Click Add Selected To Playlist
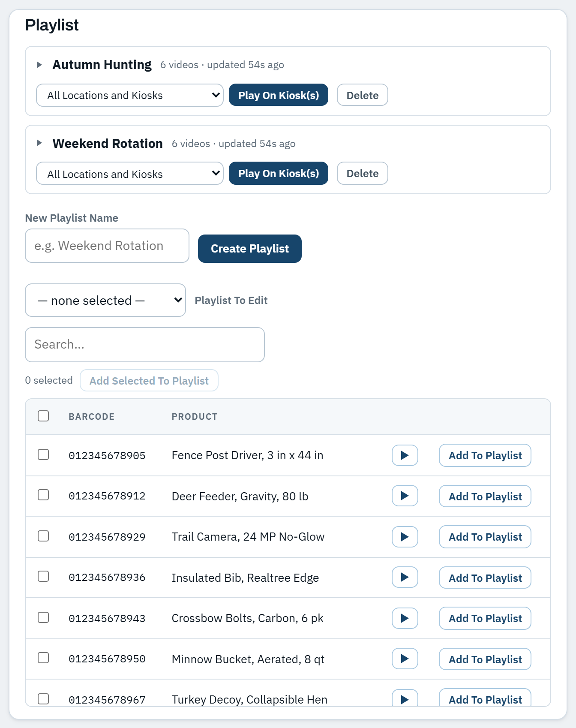Viewport: 576px width, 728px height. click(149, 380)
